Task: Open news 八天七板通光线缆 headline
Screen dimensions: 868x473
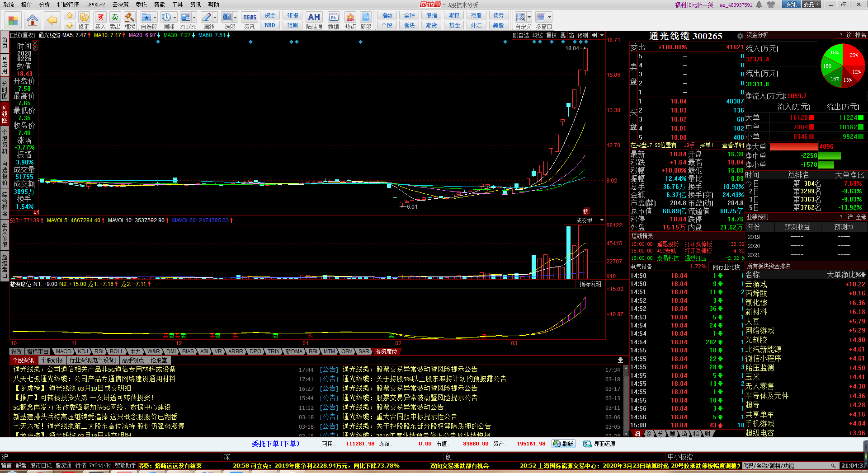Action: click(94, 379)
